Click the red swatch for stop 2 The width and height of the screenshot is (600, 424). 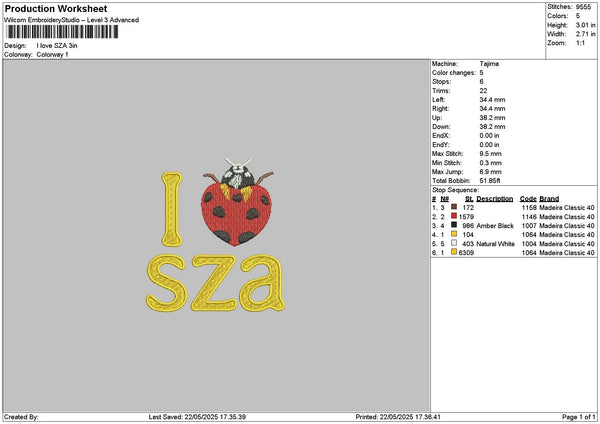pyautogui.click(x=454, y=216)
